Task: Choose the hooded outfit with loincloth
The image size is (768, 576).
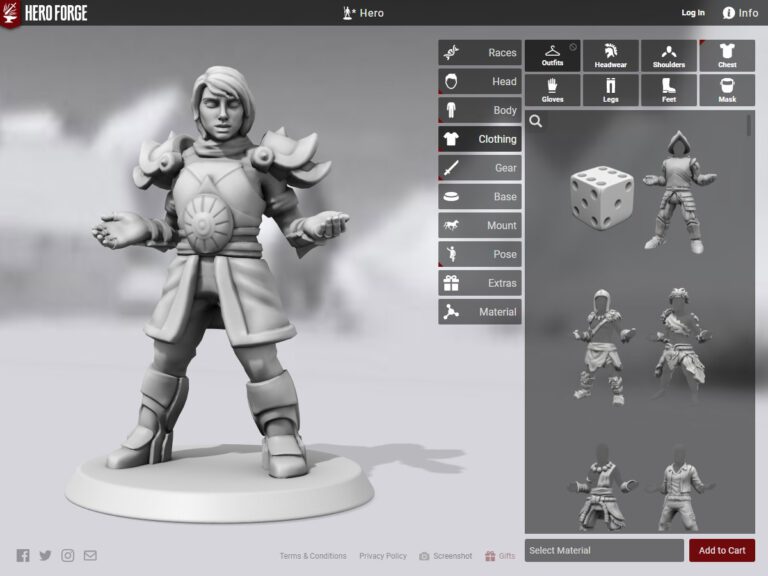Action: coord(603,347)
